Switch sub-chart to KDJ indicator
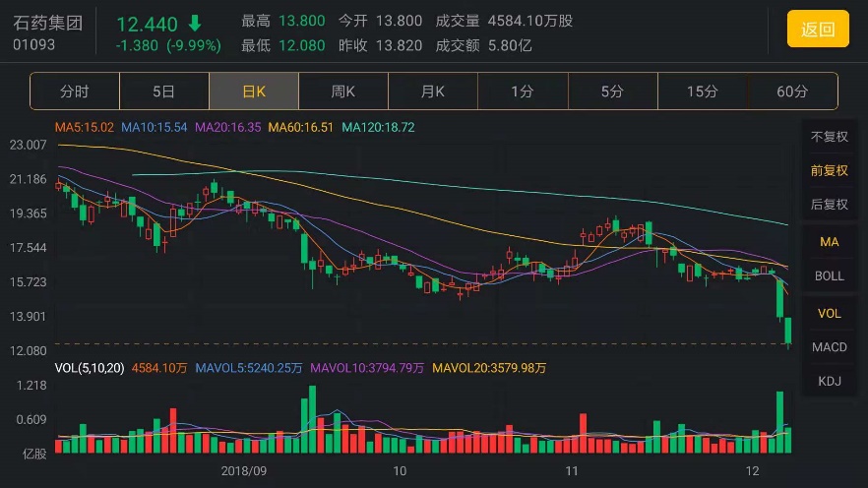The width and height of the screenshot is (868, 488). coord(829,381)
